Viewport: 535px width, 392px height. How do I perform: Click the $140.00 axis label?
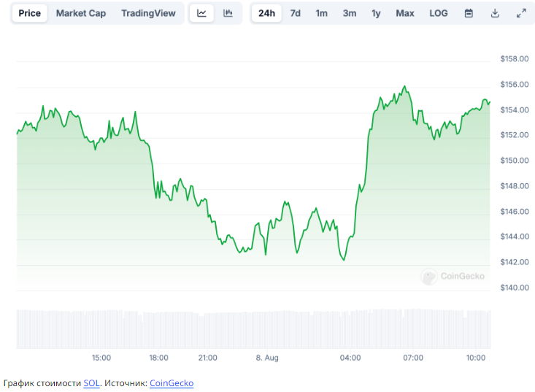click(x=514, y=288)
